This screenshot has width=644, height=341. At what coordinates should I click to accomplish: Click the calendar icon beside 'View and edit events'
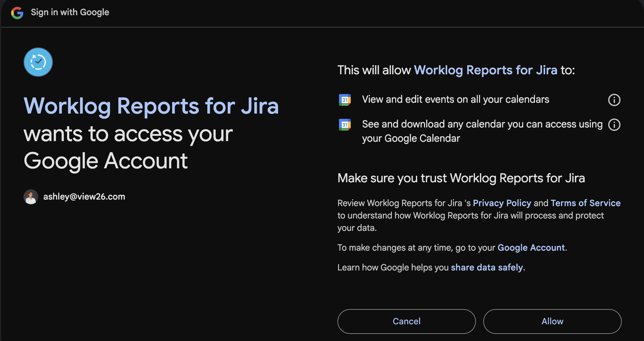point(345,100)
